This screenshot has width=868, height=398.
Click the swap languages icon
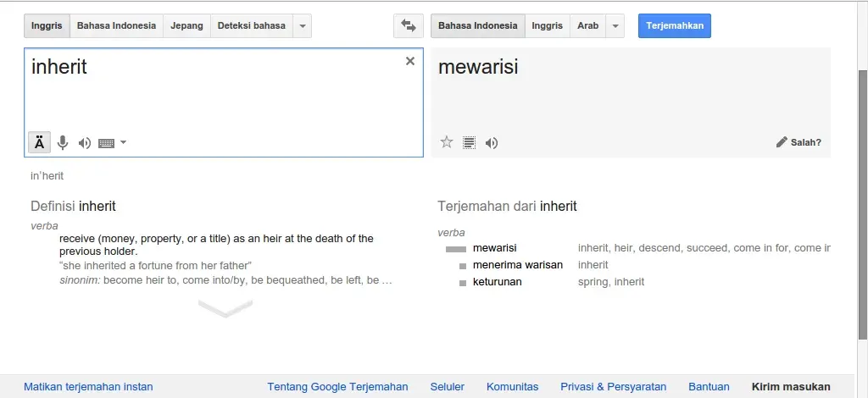pyautogui.click(x=409, y=26)
